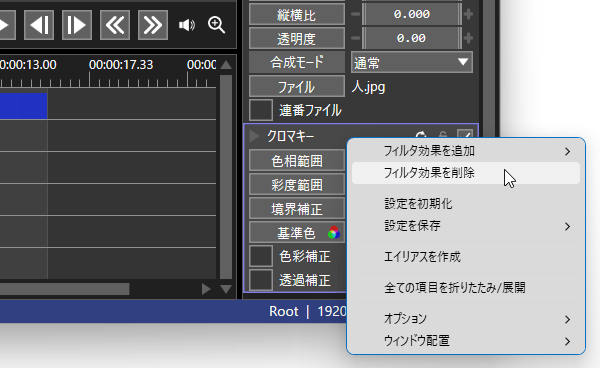Choose フィルタ効果を削除 from the context menu
600x368 pixels.
tap(466, 173)
